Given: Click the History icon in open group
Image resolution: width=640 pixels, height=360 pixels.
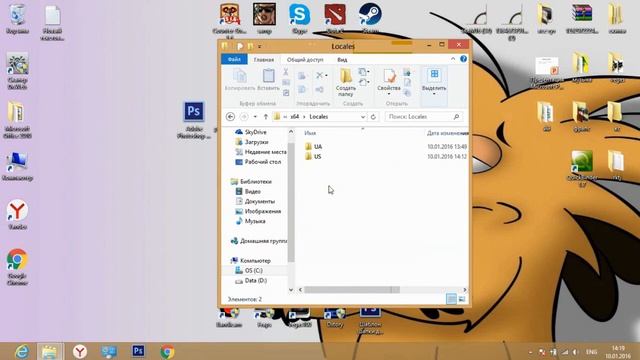Looking at the screenshot, I should click(x=407, y=93).
